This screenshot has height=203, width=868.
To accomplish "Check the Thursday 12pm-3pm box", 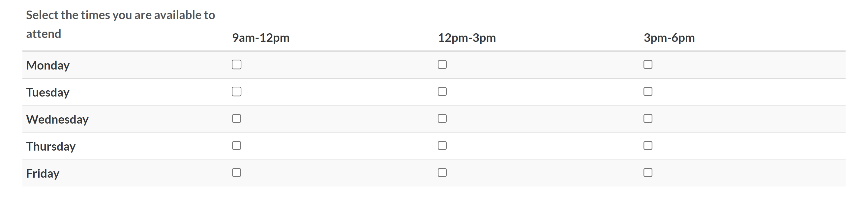I will click(442, 145).
